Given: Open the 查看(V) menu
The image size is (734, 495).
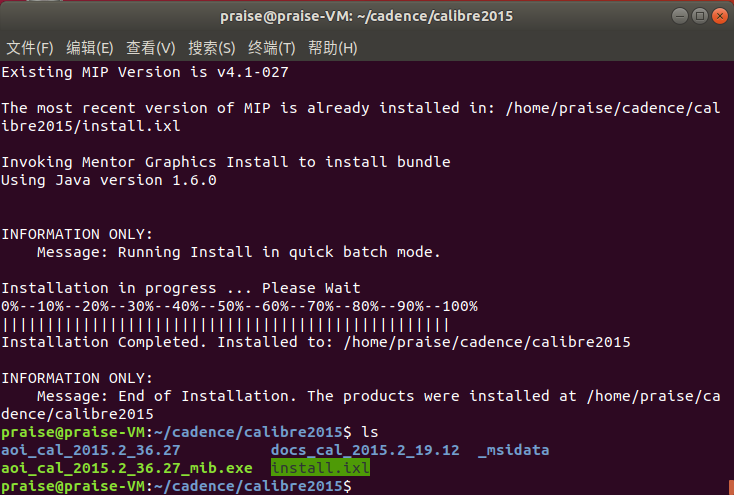Looking at the screenshot, I should [x=150, y=48].
